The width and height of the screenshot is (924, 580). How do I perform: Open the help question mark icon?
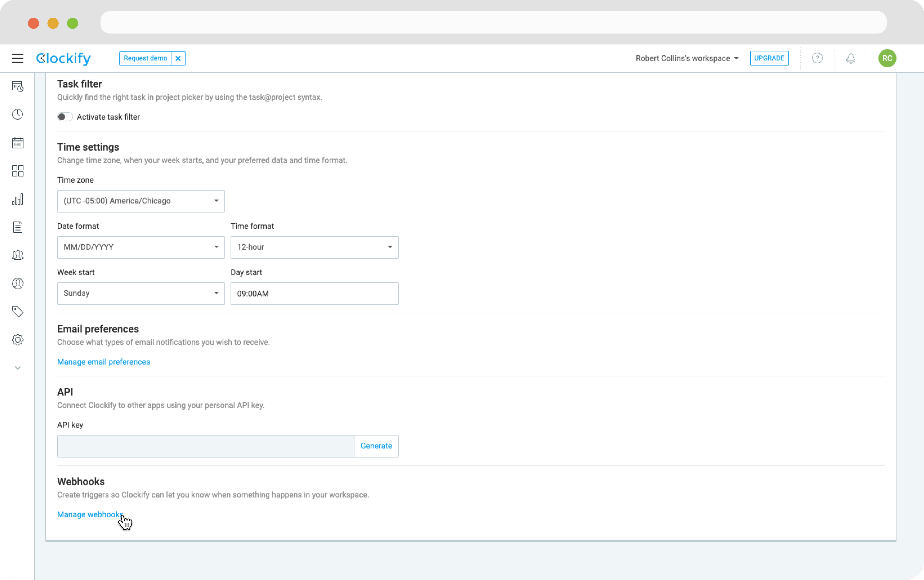817,58
